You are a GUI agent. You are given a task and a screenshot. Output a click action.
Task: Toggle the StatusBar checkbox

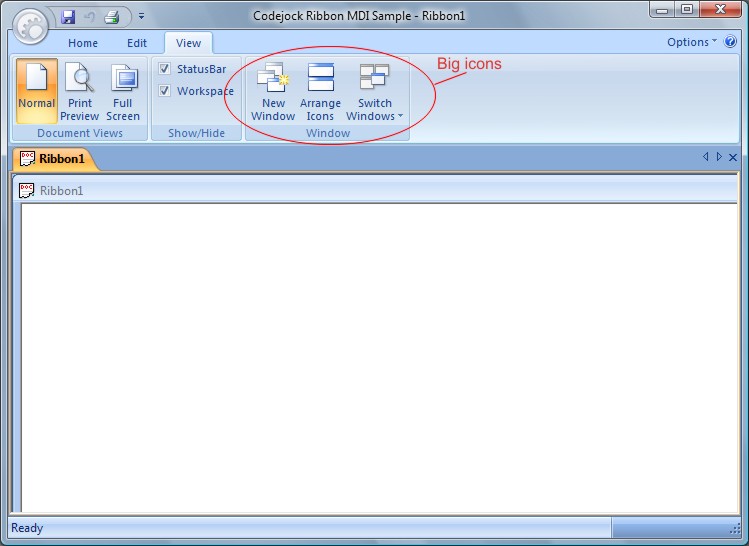(164, 69)
